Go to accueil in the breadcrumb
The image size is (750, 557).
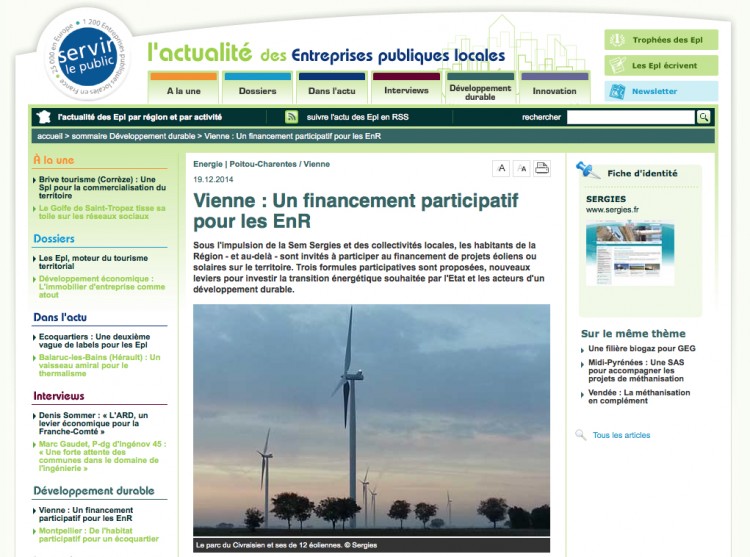tap(50, 136)
